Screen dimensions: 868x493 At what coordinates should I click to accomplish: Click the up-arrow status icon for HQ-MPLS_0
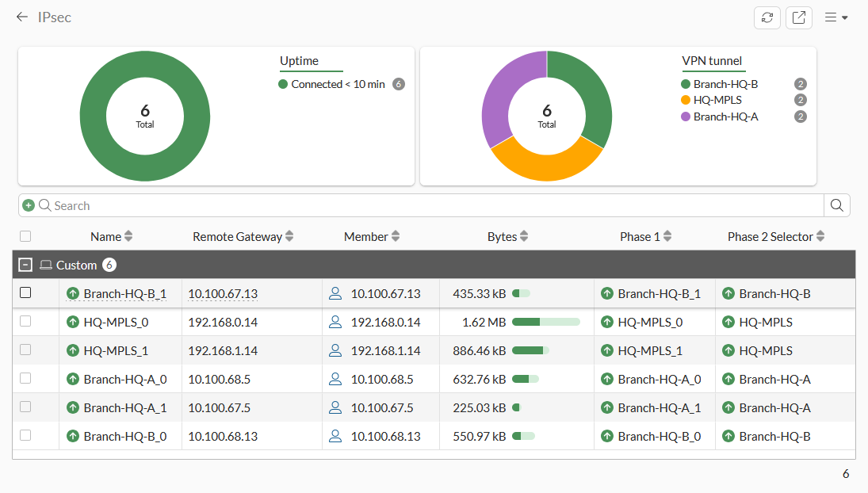coord(73,323)
